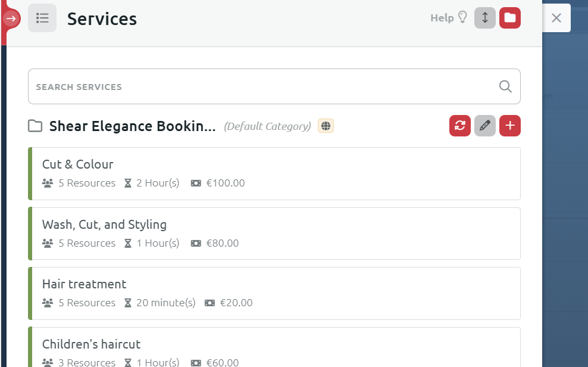This screenshot has width=588, height=367.
Task: Click the globe icon beside Default Category
Action: click(326, 126)
